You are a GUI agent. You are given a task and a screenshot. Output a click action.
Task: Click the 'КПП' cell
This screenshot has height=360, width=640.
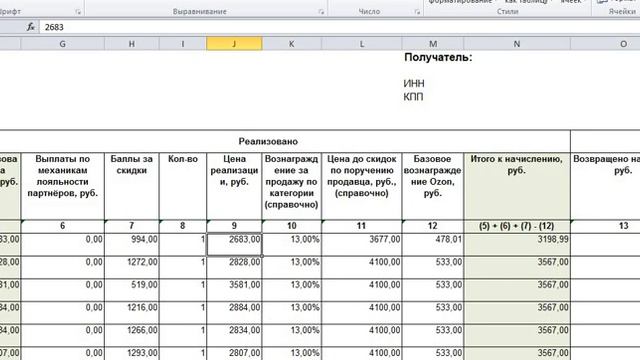point(413,97)
